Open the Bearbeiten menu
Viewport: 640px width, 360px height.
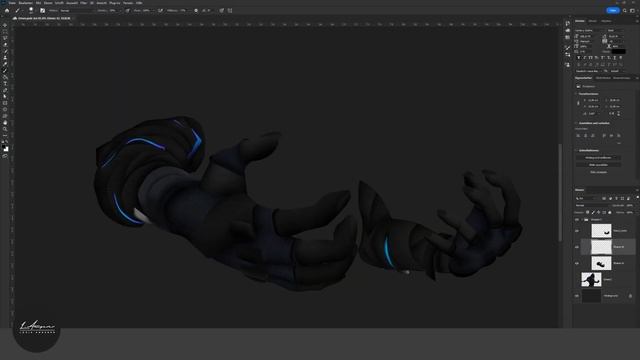click(x=26, y=3)
